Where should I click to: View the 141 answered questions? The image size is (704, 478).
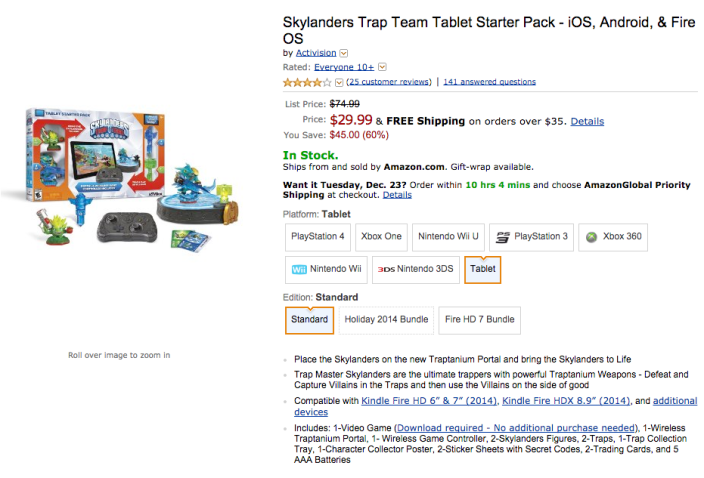pos(489,82)
